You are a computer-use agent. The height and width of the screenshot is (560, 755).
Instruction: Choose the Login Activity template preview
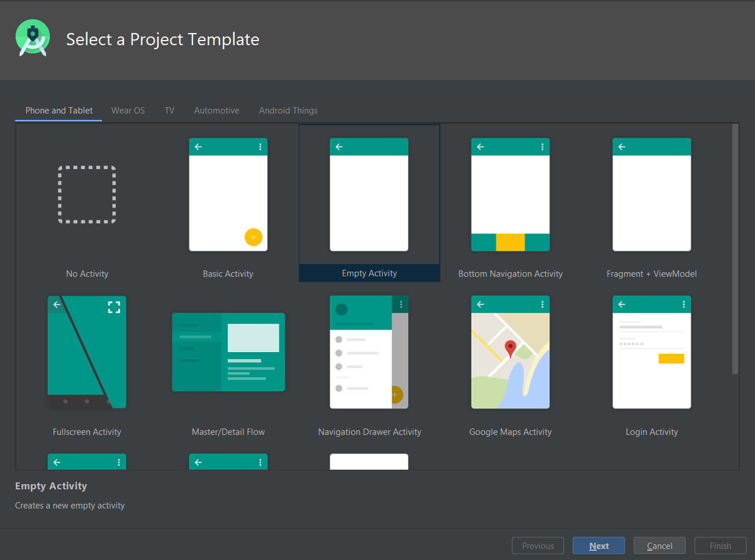[x=651, y=352]
